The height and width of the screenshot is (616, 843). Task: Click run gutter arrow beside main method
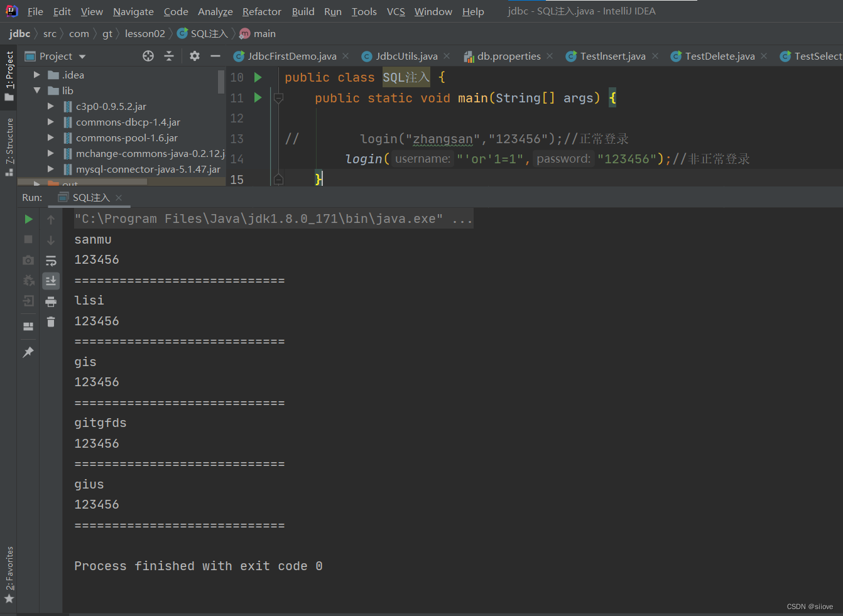pos(258,98)
